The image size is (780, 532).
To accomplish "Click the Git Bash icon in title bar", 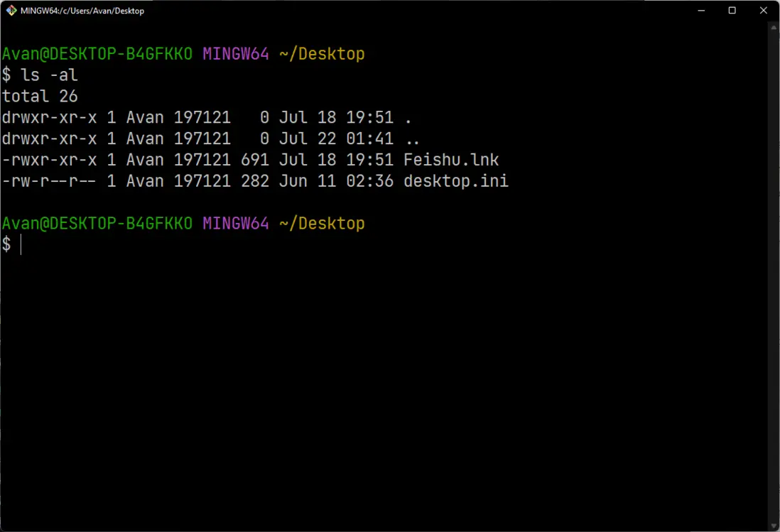I will click(x=11, y=11).
